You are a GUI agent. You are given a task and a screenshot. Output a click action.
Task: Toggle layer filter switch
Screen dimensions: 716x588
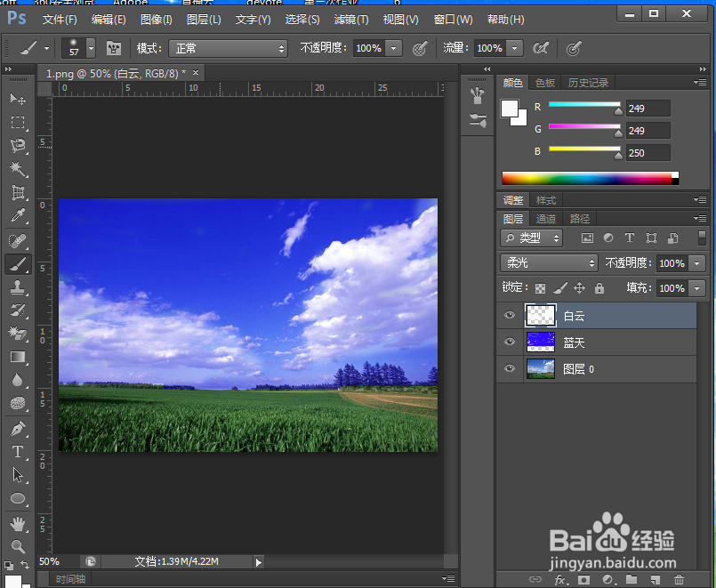click(703, 238)
